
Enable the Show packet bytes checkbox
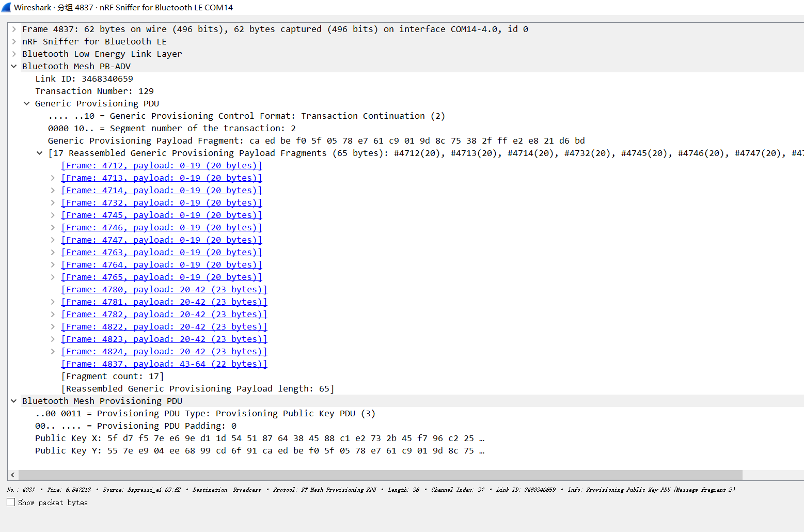click(x=11, y=502)
